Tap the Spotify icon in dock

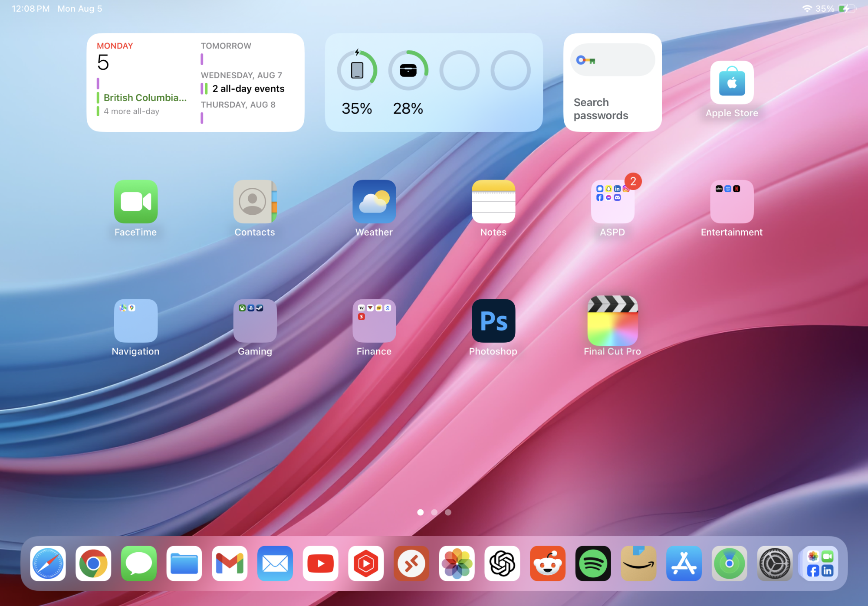[x=593, y=563]
